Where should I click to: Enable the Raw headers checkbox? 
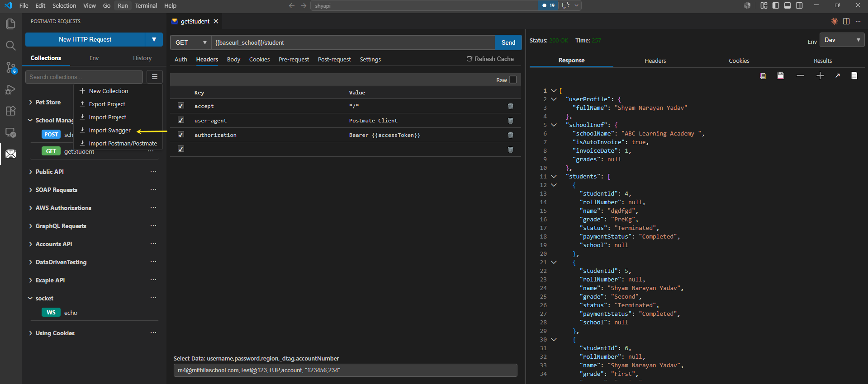pyautogui.click(x=513, y=80)
